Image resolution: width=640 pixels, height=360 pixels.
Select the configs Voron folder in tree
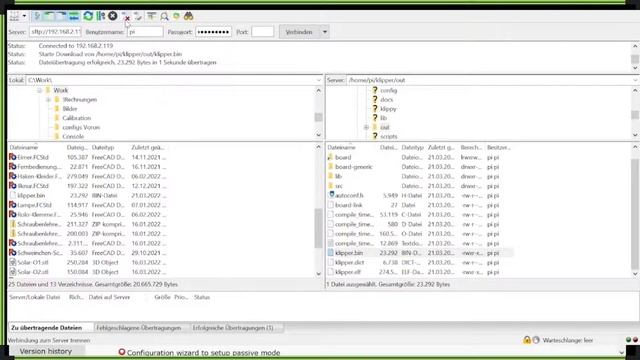pos(81,127)
